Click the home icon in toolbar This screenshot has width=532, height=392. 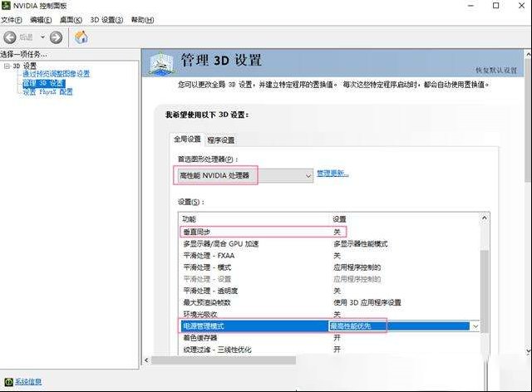81,37
